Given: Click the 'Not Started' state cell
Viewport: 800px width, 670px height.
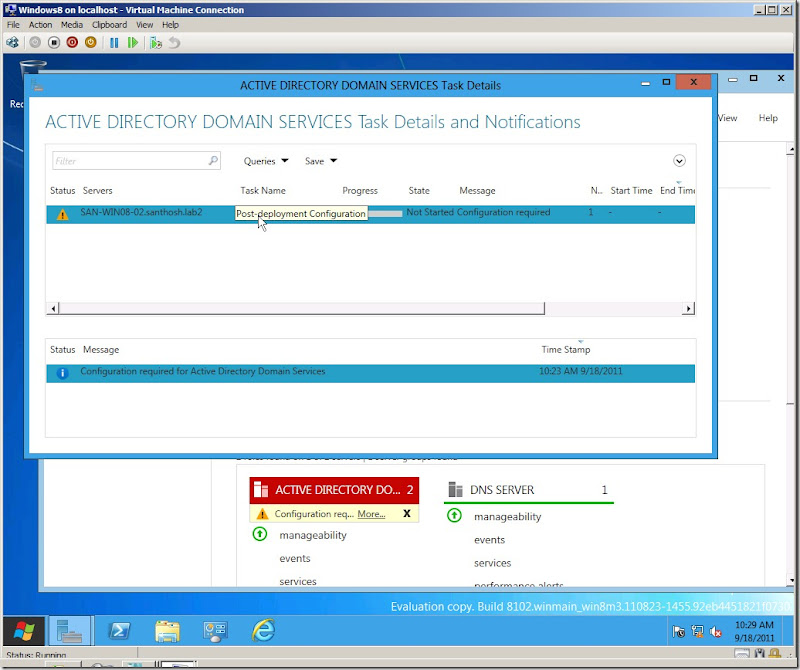Looking at the screenshot, I should (430, 212).
